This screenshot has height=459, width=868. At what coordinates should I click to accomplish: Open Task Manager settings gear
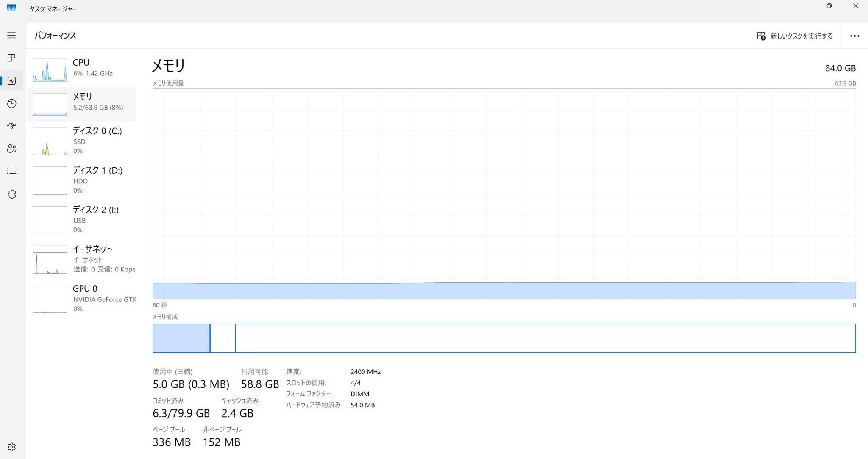11,447
